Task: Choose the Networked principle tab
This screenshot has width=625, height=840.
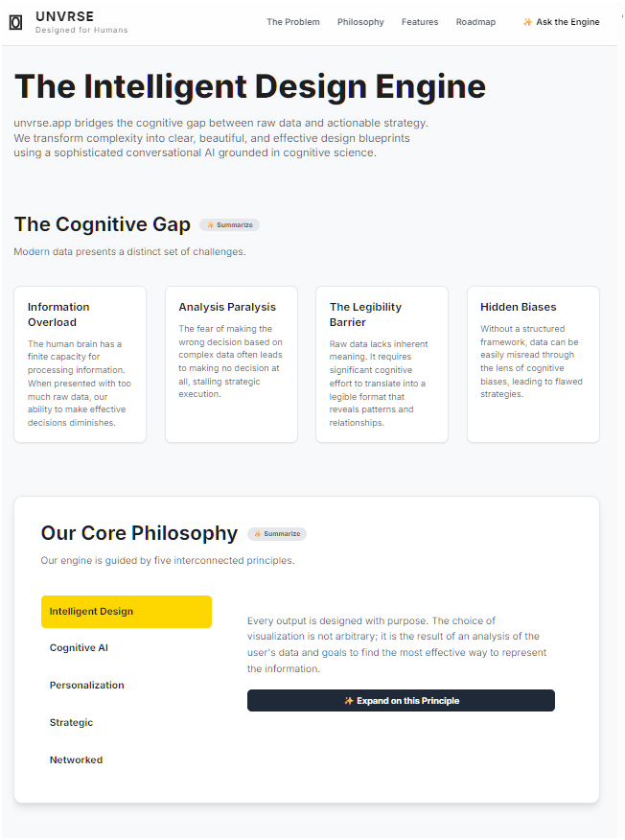Action: click(77, 760)
